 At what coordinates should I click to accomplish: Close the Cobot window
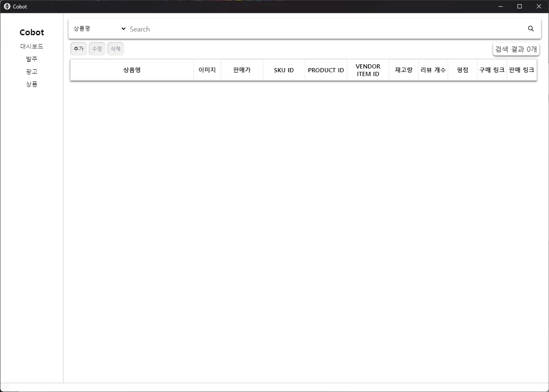(x=539, y=6)
